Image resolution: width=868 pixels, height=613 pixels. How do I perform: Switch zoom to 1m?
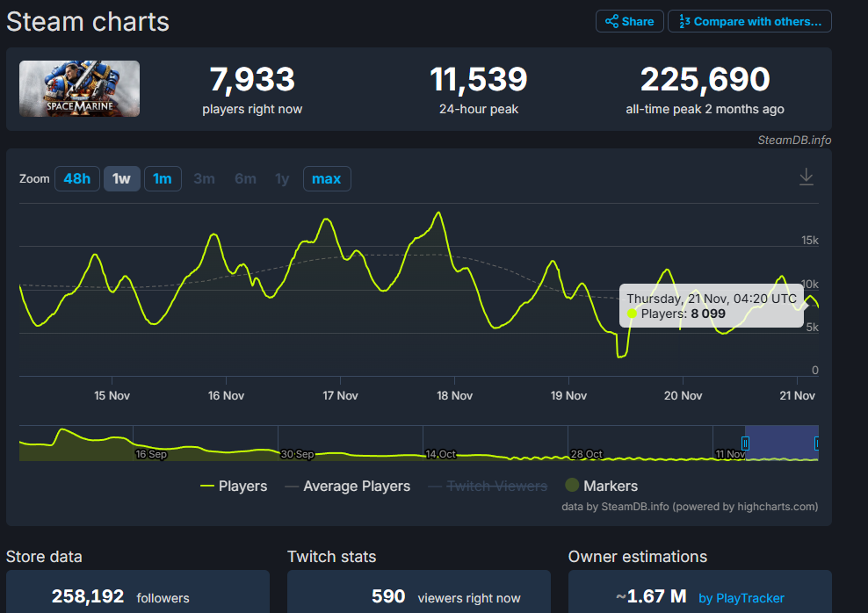163,178
